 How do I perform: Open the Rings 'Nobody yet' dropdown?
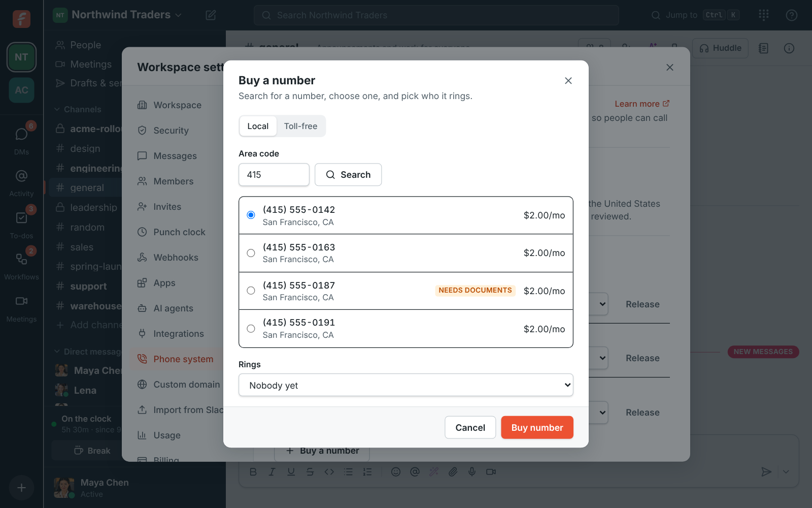[406, 385]
